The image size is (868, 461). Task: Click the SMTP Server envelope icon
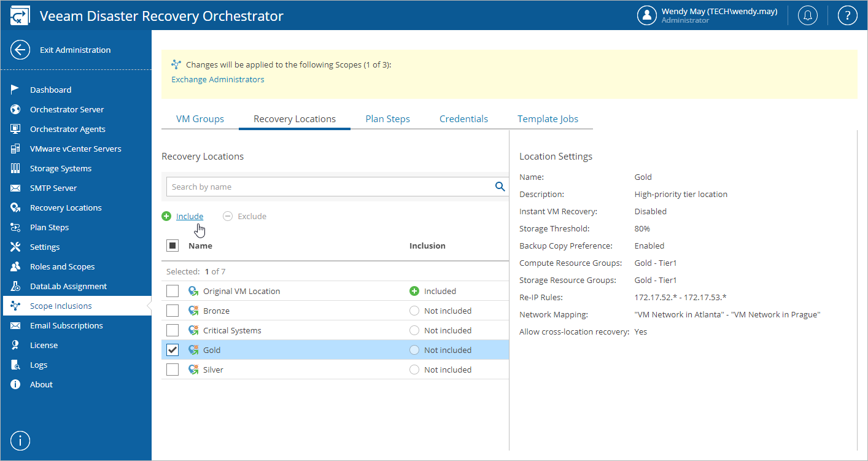(x=16, y=188)
